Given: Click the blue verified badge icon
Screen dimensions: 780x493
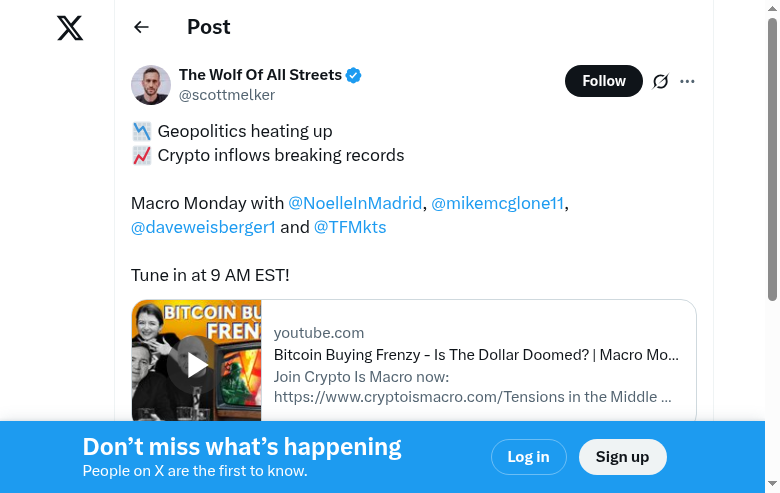Looking at the screenshot, I should (x=354, y=75).
